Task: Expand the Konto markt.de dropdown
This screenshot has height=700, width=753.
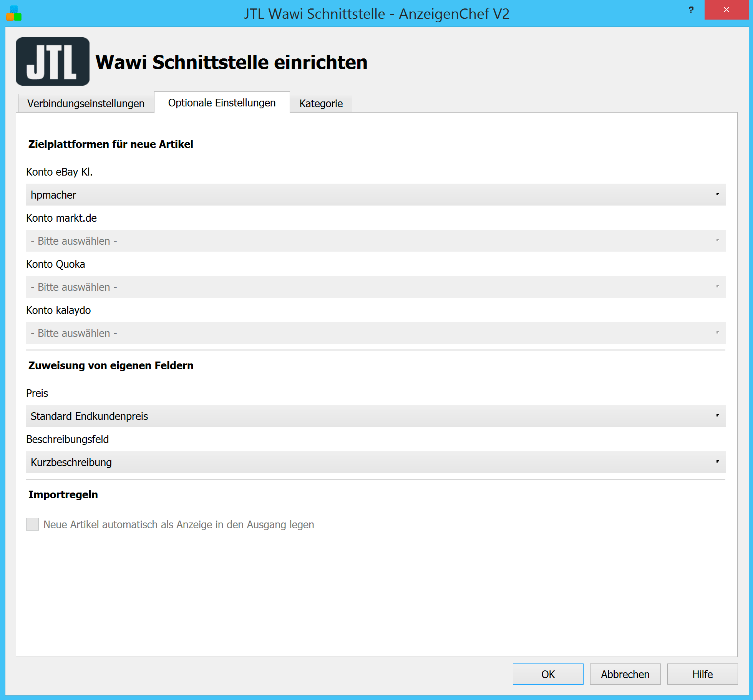Action: [376, 241]
